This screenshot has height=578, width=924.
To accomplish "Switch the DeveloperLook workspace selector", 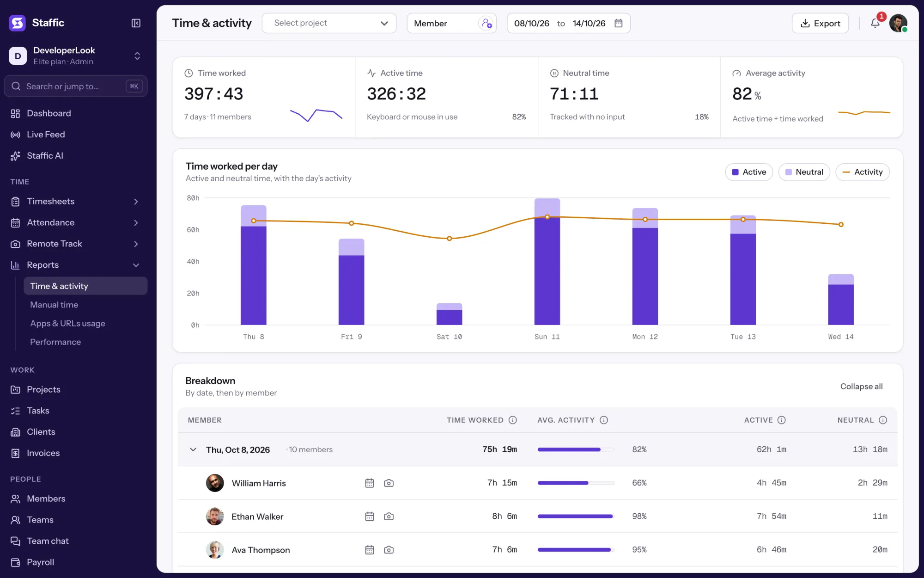I will point(76,56).
